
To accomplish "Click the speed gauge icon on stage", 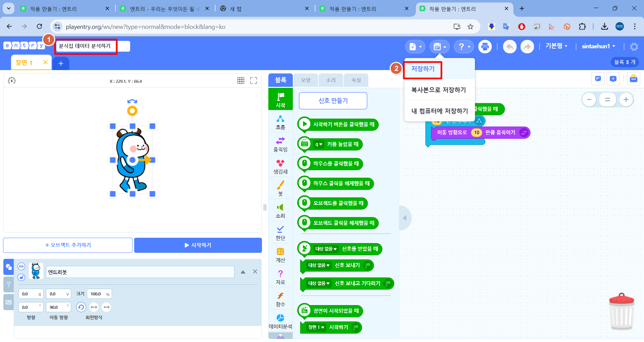I will (12, 80).
